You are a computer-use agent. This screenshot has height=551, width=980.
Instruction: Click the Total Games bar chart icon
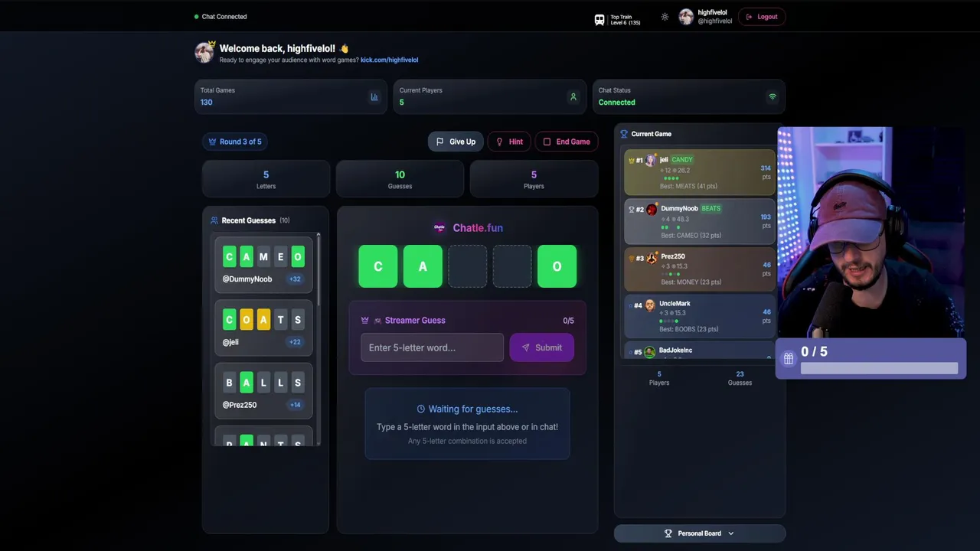[x=374, y=97]
